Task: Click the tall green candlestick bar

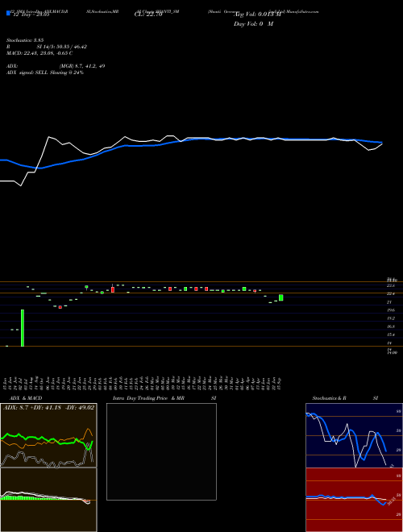Action: [x=23, y=328]
